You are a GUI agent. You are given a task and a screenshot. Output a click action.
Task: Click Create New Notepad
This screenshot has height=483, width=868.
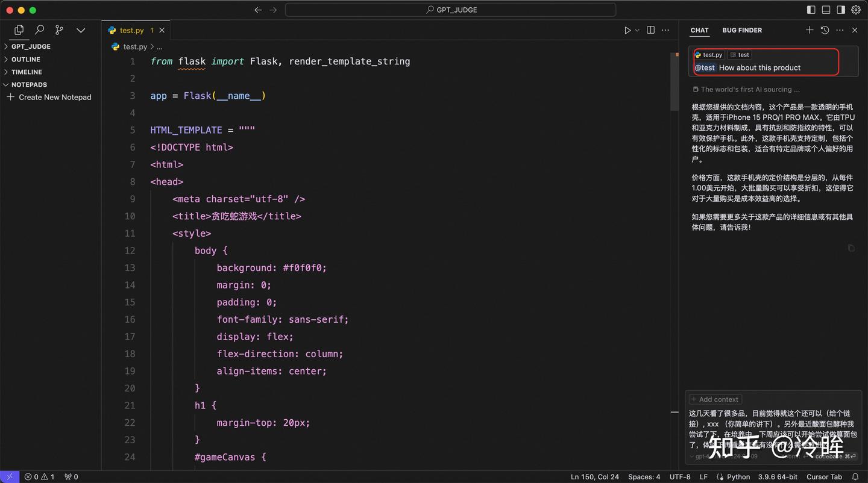click(x=54, y=97)
